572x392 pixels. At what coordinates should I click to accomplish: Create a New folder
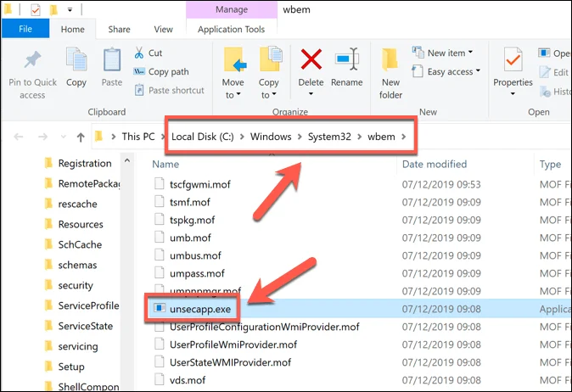(x=390, y=73)
